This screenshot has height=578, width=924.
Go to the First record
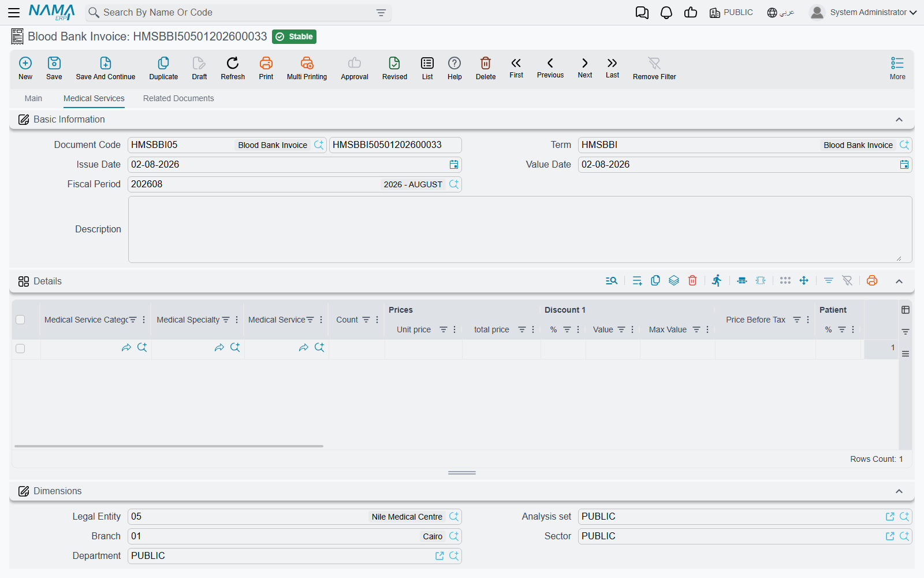(516, 68)
